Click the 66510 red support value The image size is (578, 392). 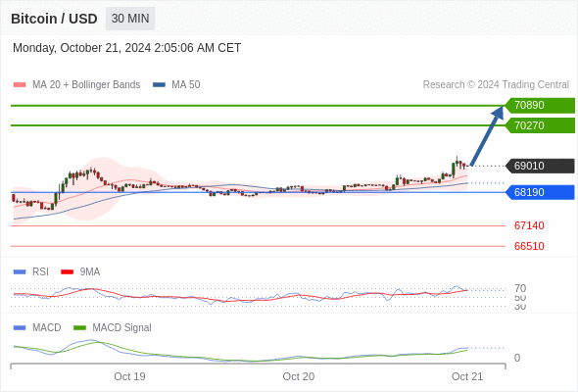529,246
